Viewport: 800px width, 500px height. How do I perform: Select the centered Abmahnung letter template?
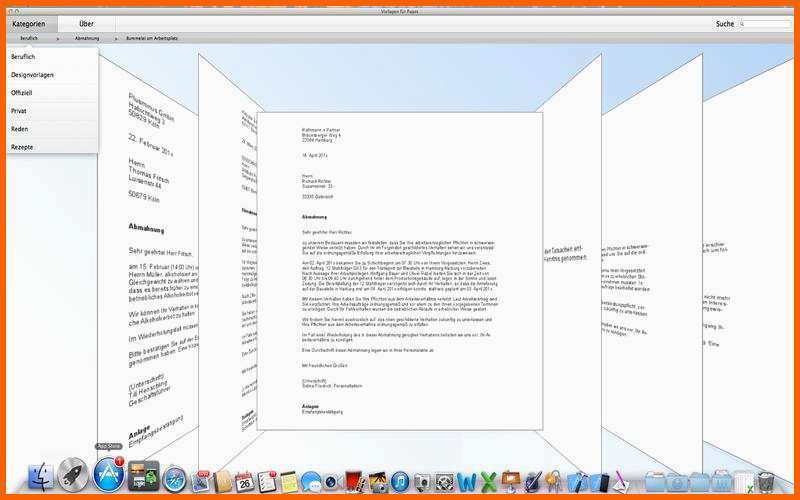pyautogui.click(x=400, y=270)
